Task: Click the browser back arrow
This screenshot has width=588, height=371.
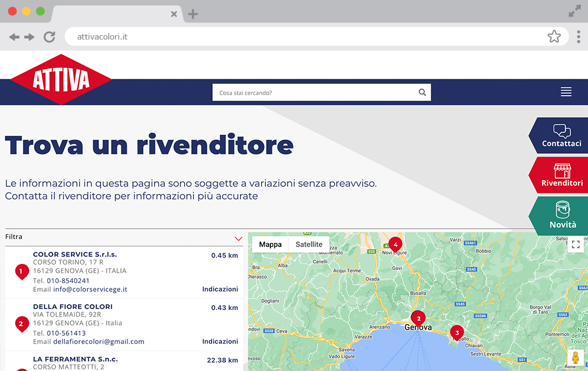Action: click(14, 37)
